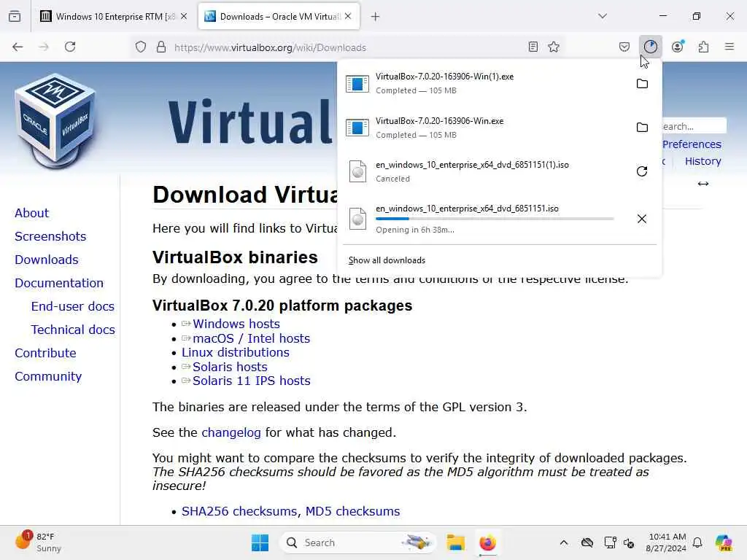Show VirtualBox-7.0.20-163906-Win(1).exe in folder
This screenshot has height=560, width=747.
(642, 83)
